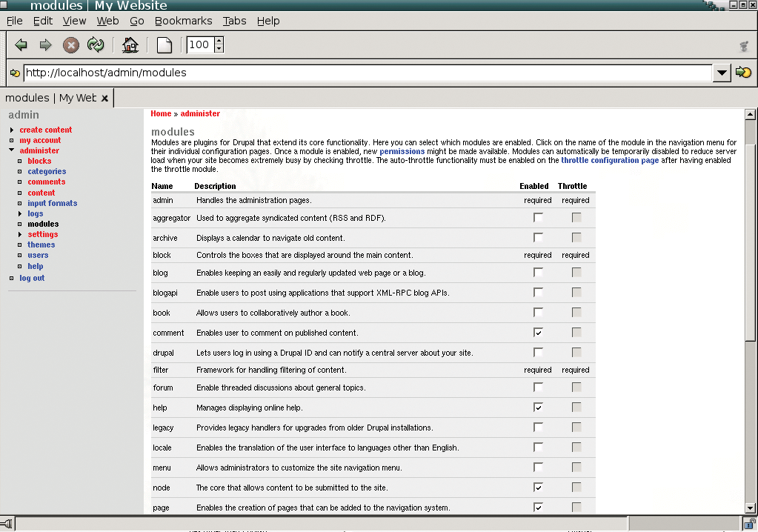Screen dimensions: 758x532
Task: Close the 'modules | My Web' tab
Action: 104,98
